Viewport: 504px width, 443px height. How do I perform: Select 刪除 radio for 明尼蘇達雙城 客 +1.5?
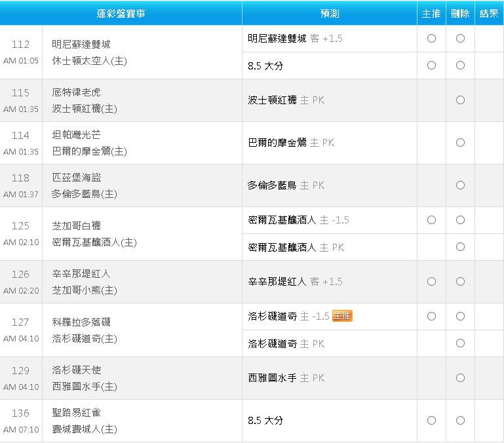[460, 39]
